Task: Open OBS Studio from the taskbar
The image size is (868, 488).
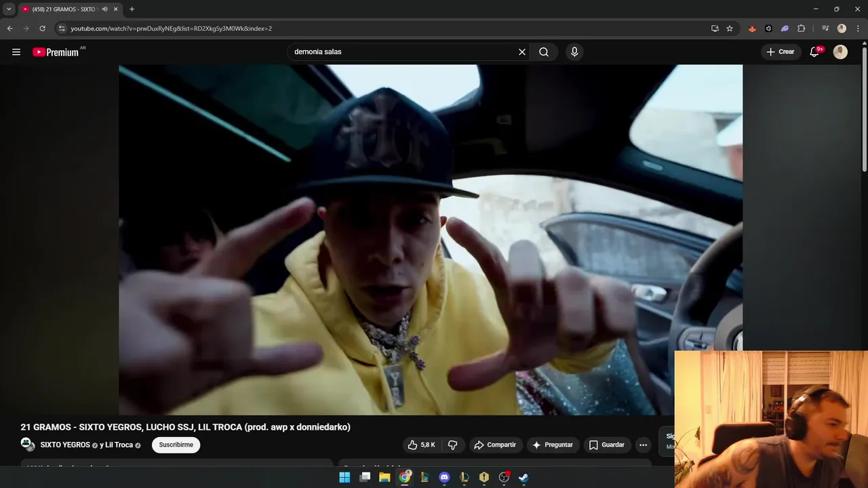Action: (x=504, y=477)
